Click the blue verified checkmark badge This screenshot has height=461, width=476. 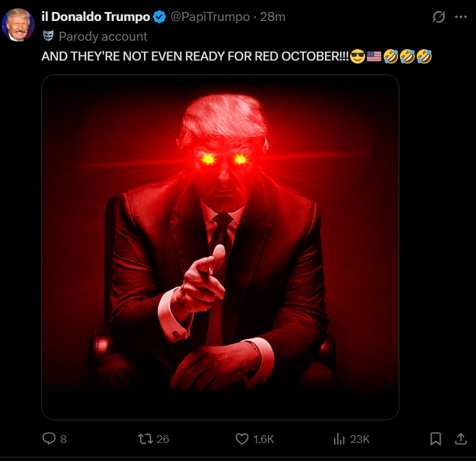pyautogui.click(x=159, y=17)
